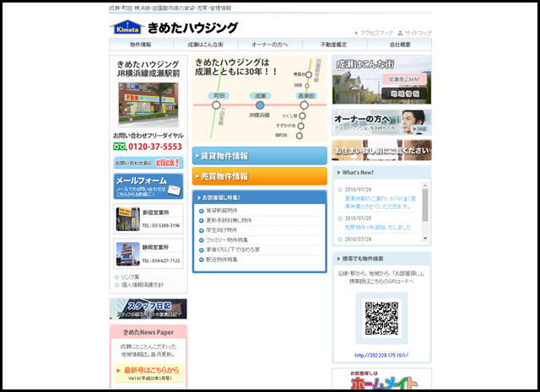This screenshot has height=392, width=540.
Task: Click the Kimeta house logo
Action: pyautogui.click(x=127, y=27)
